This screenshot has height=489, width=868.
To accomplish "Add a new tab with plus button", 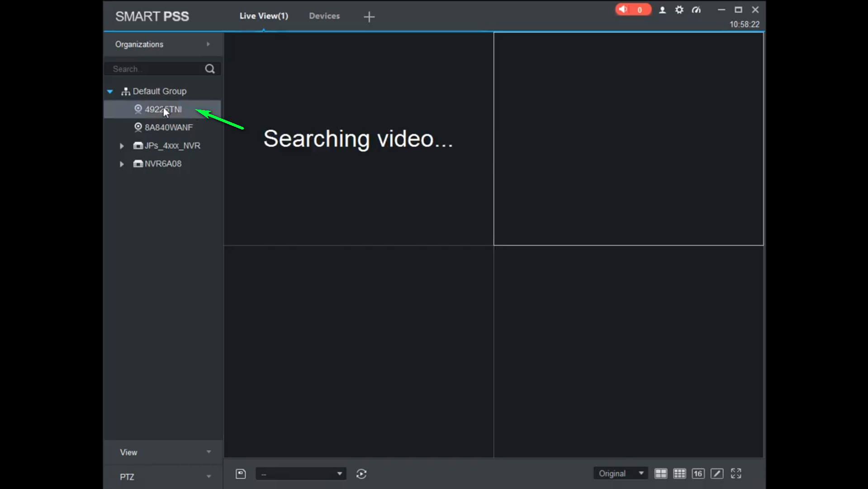I will [369, 17].
